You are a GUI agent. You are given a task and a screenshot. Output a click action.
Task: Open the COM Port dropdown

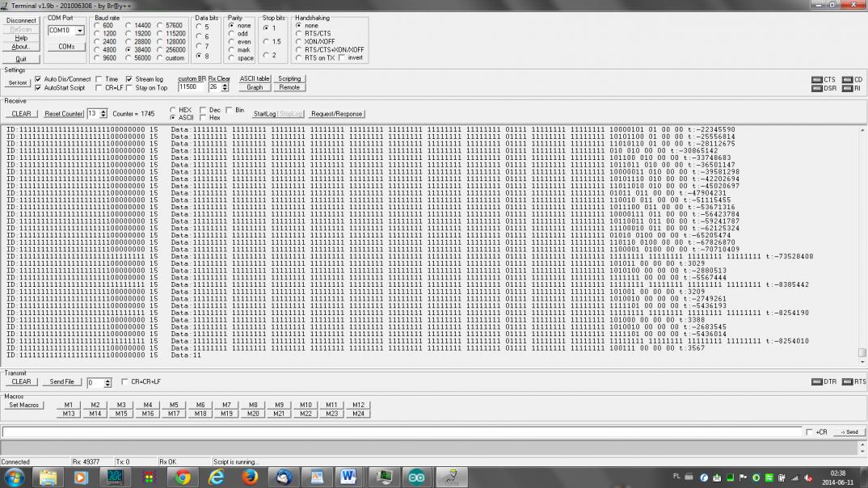pos(80,31)
